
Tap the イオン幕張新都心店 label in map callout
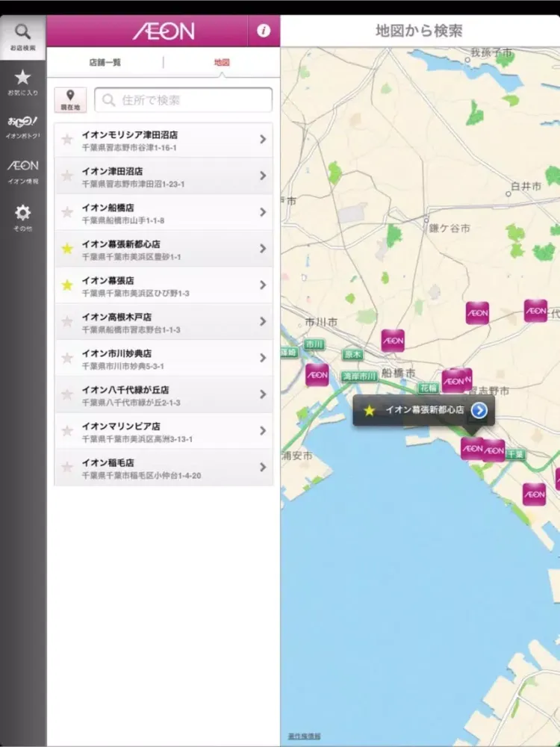click(x=424, y=409)
